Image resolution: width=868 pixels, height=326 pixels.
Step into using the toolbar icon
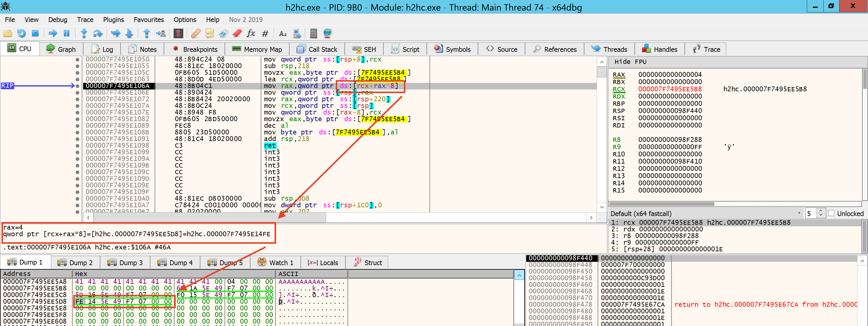click(x=84, y=33)
